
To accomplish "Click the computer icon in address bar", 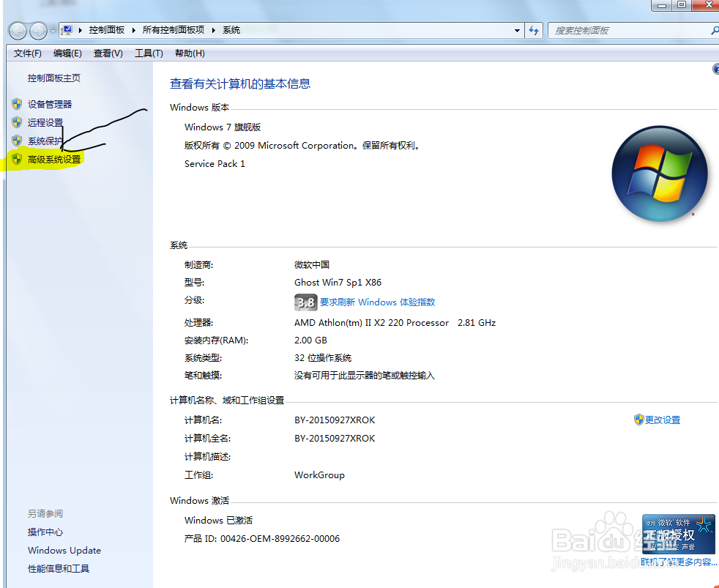I will (x=67, y=31).
